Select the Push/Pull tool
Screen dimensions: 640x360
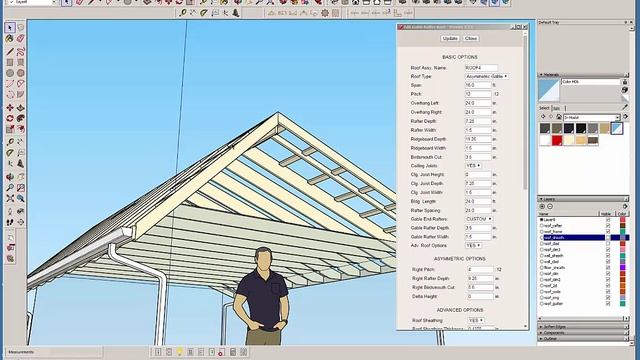pyautogui.click(x=21, y=108)
